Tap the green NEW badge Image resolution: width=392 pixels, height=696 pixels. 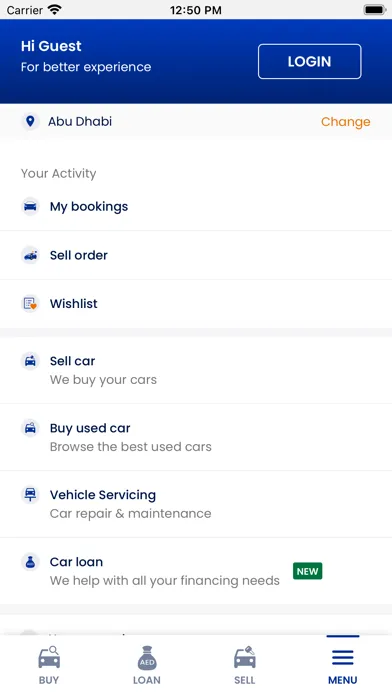(x=307, y=571)
